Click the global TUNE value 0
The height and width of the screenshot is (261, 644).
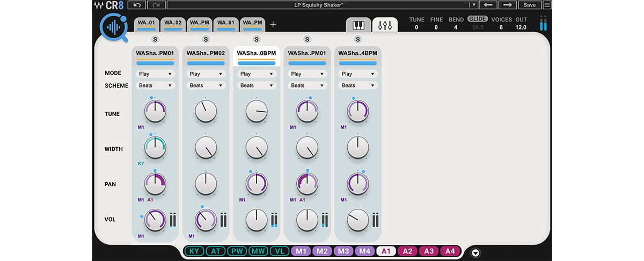(416, 27)
